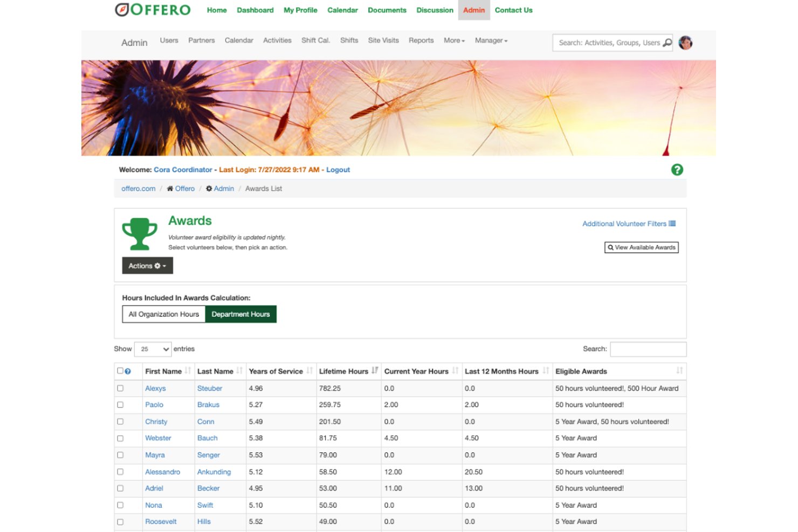
Task: Focus the table Search input field
Action: [x=648, y=349]
